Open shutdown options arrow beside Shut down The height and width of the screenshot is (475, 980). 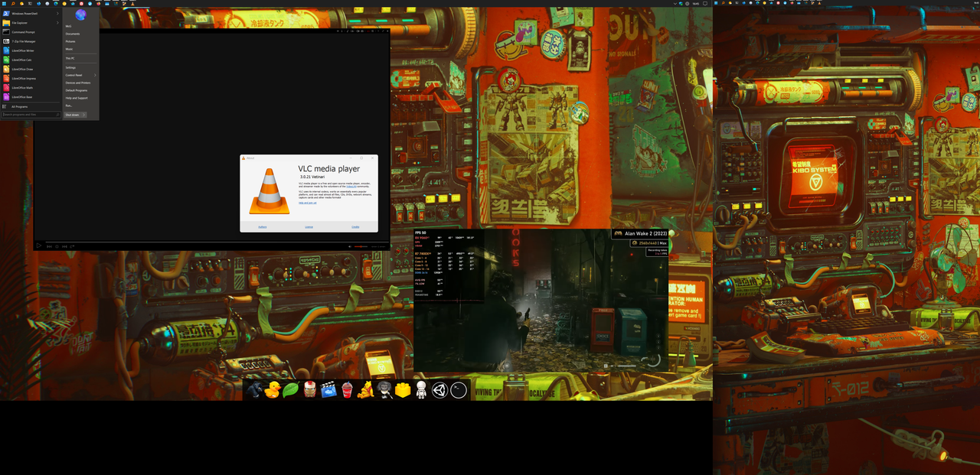84,115
